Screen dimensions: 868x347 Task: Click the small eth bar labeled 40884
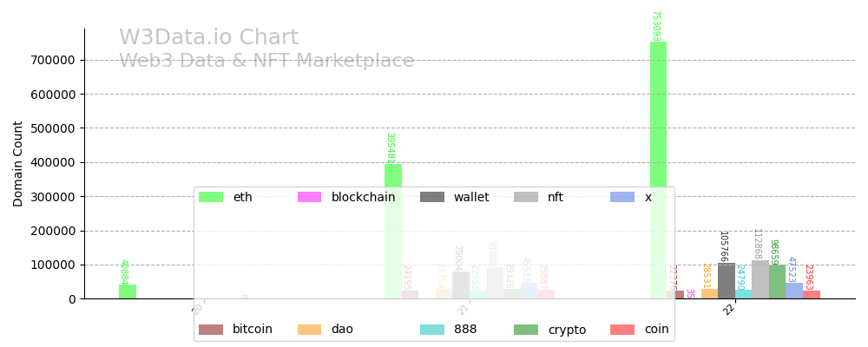pos(128,291)
